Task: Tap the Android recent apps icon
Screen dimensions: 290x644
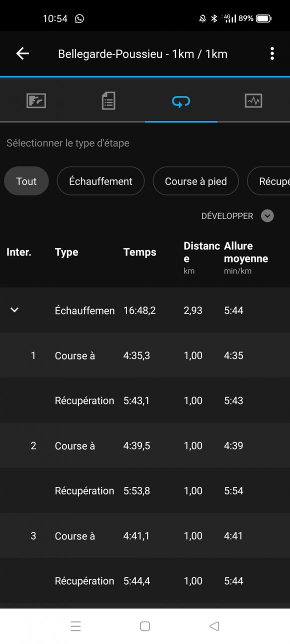Action: click(75, 626)
